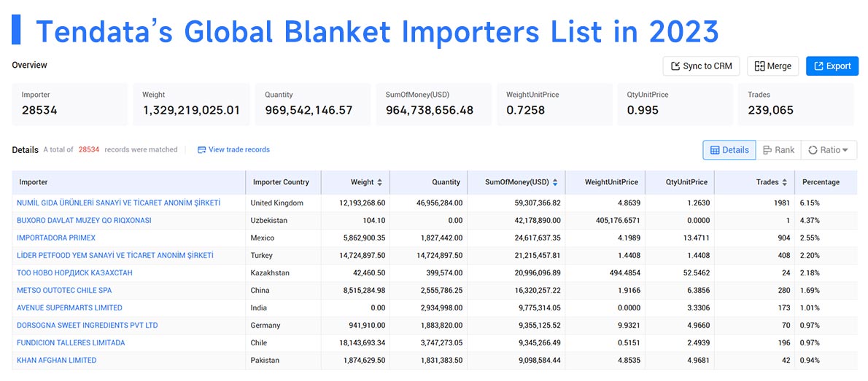The width and height of the screenshot is (868, 381).
Task: Open ТОО НОВО НОРДИСК КАЗАХСТАН link
Action: tap(74, 272)
